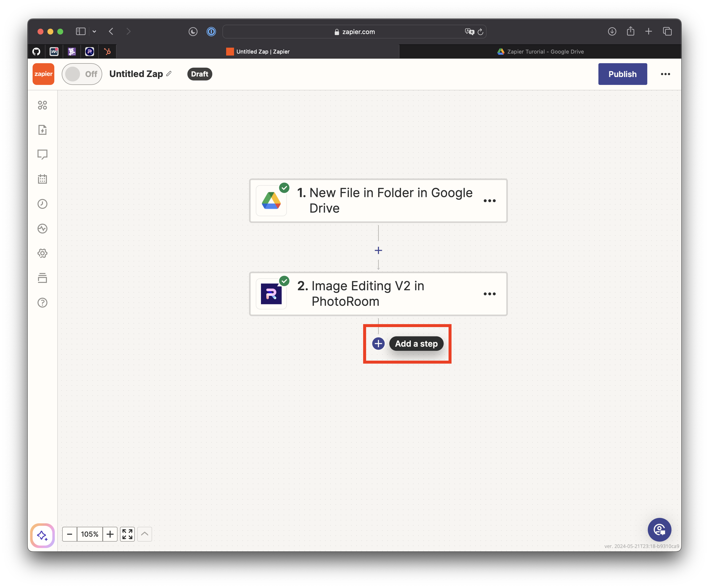This screenshot has height=588, width=709.
Task: Open options for PhotoRoom step
Action: tap(489, 294)
